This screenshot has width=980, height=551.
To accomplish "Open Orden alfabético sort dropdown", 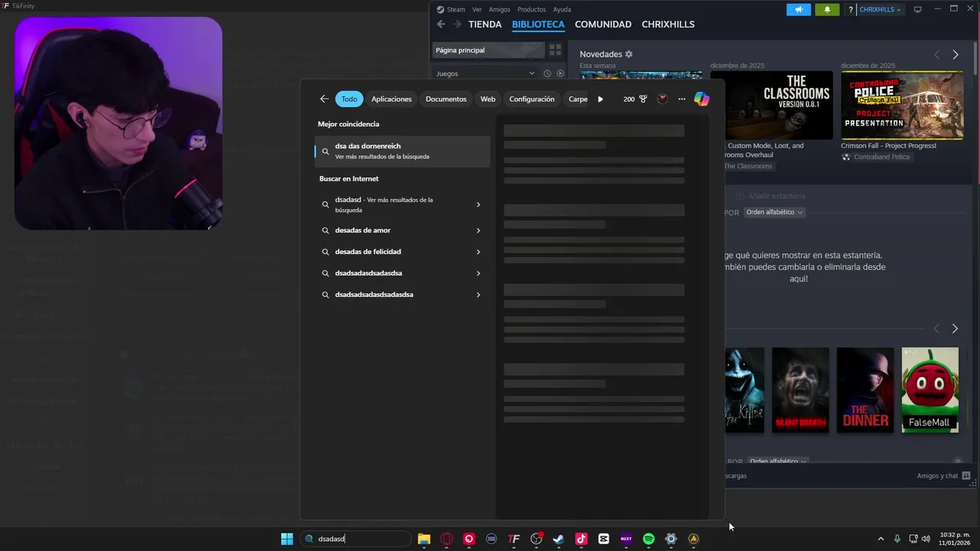I will (774, 212).
